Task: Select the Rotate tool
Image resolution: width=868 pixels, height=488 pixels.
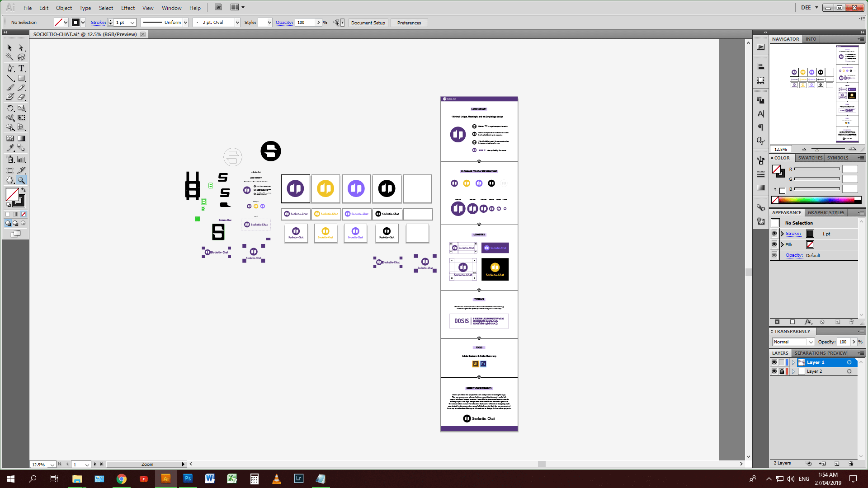Action: (10, 108)
